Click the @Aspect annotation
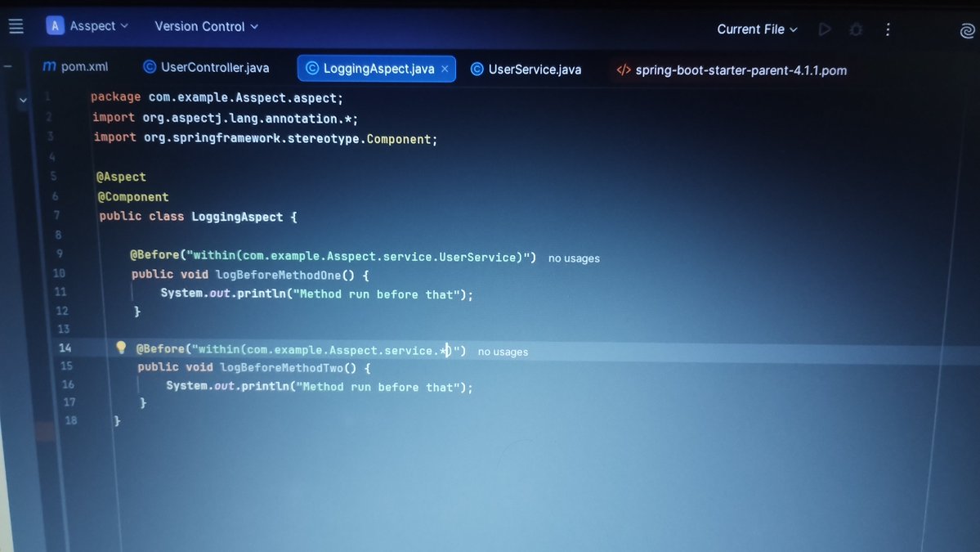Image resolution: width=980 pixels, height=552 pixels. coord(121,177)
